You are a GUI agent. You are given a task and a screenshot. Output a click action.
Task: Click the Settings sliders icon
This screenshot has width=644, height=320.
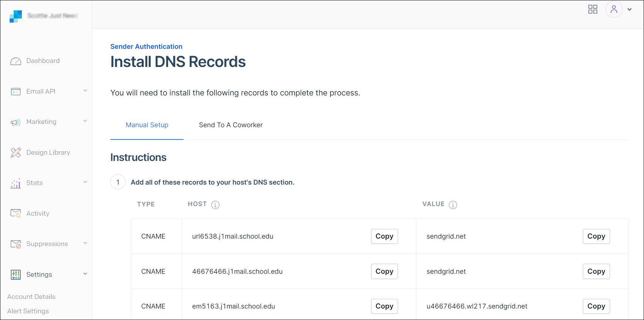[x=16, y=274]
